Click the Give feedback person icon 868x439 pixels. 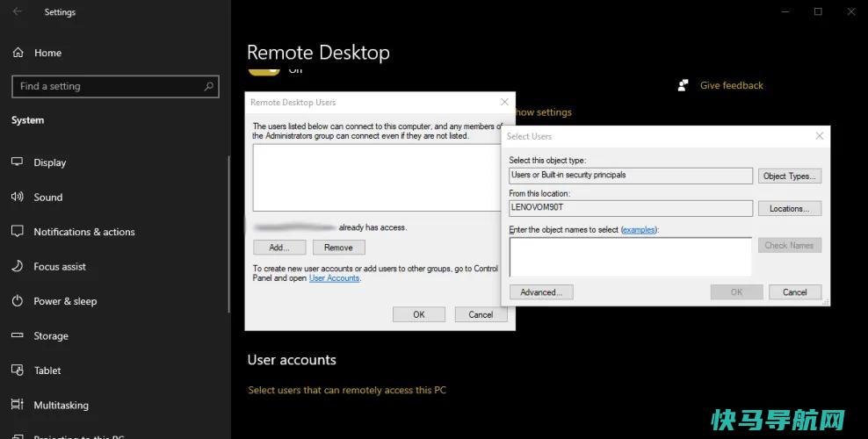point(684,85)
